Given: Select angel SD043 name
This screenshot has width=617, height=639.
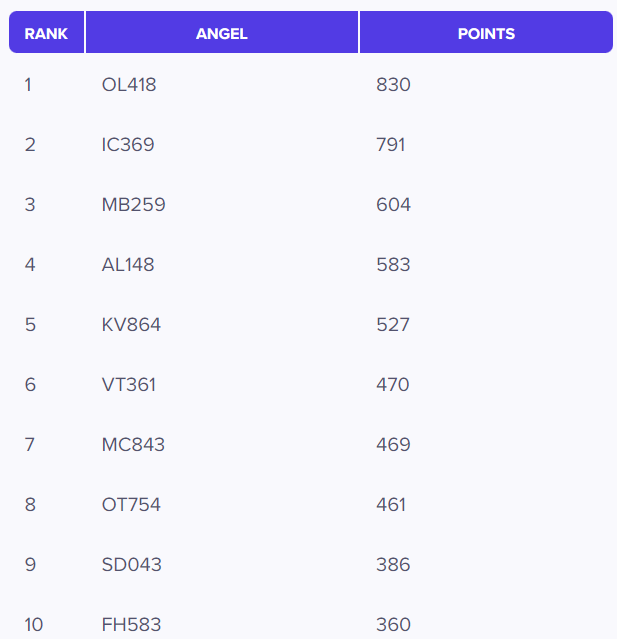Looking at the screenshot, I should point(131,565).
